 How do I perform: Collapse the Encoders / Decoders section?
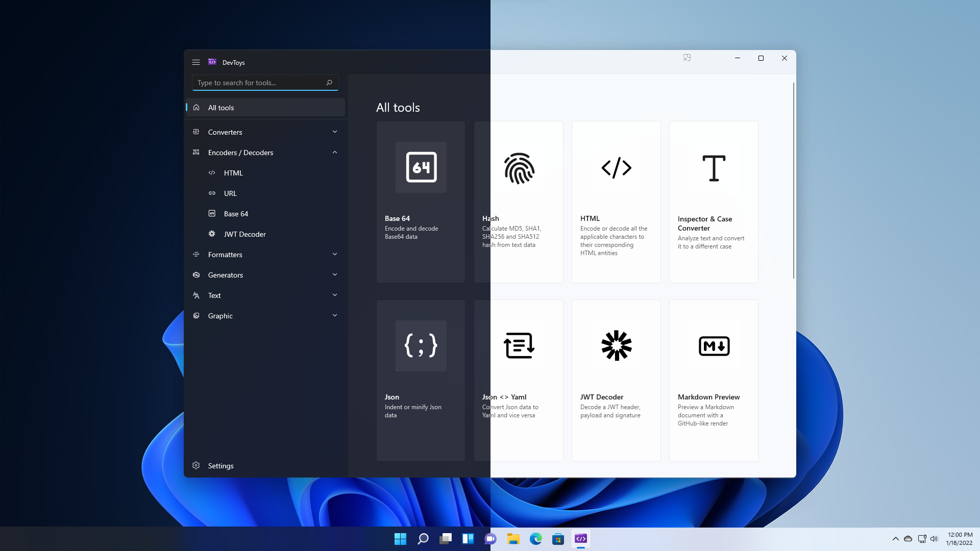(x=334, y=152)
